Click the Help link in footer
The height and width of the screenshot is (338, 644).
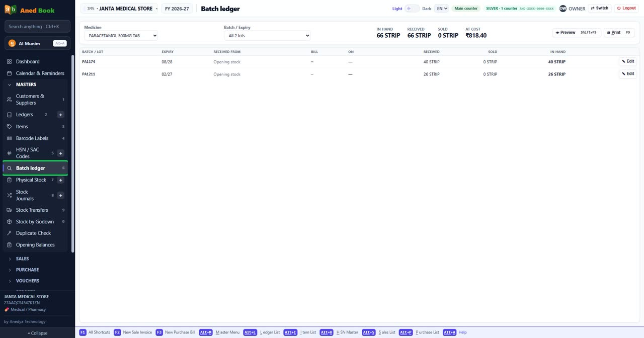(462, 332)
